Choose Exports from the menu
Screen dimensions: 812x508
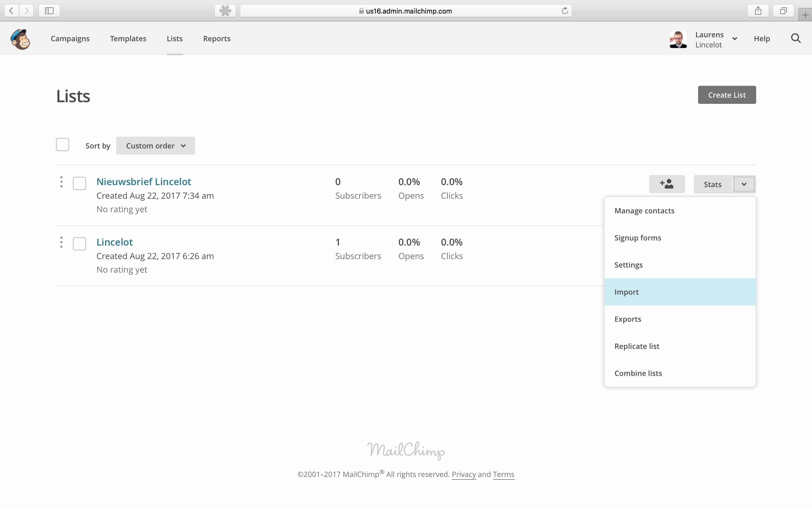pyautogui.click(x=680, y=319)
